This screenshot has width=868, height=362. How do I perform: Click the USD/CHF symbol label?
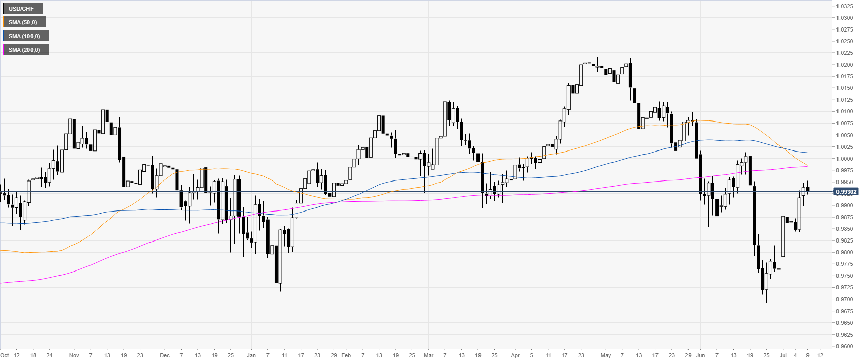point(21,9)
